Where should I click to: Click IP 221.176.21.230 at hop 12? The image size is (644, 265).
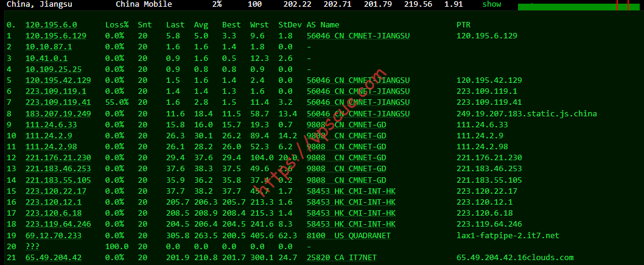58,158
